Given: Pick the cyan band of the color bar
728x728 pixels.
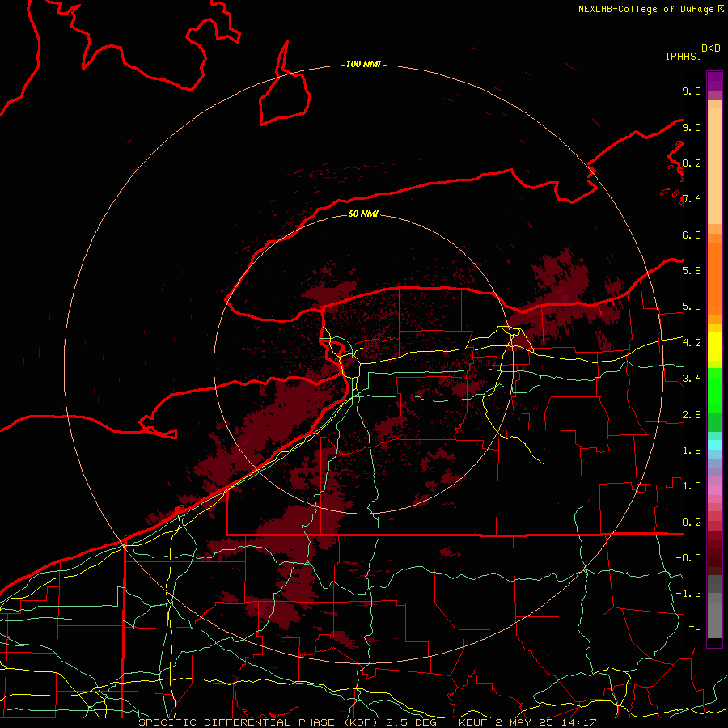Looking at the screenshot, I should 714,445.
